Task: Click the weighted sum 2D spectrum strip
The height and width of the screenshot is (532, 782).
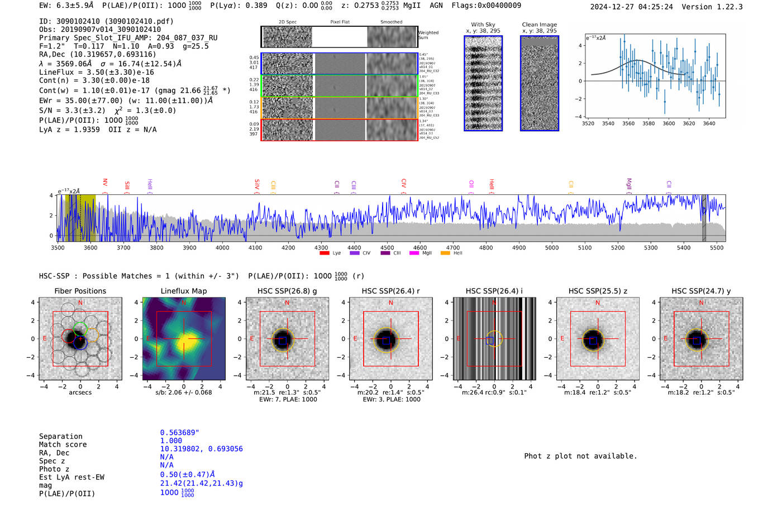Action: pos(339,37)
